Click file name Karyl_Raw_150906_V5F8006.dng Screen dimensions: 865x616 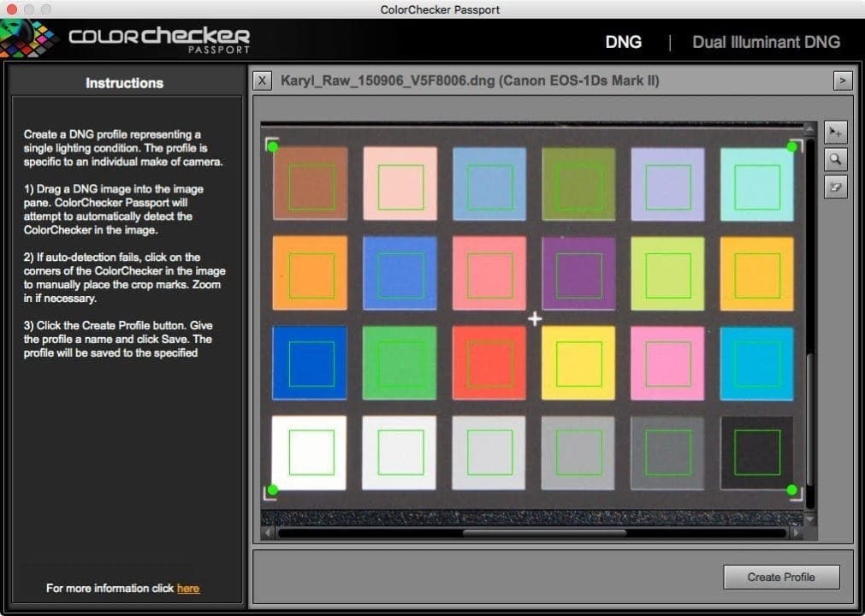coord(388,81)
